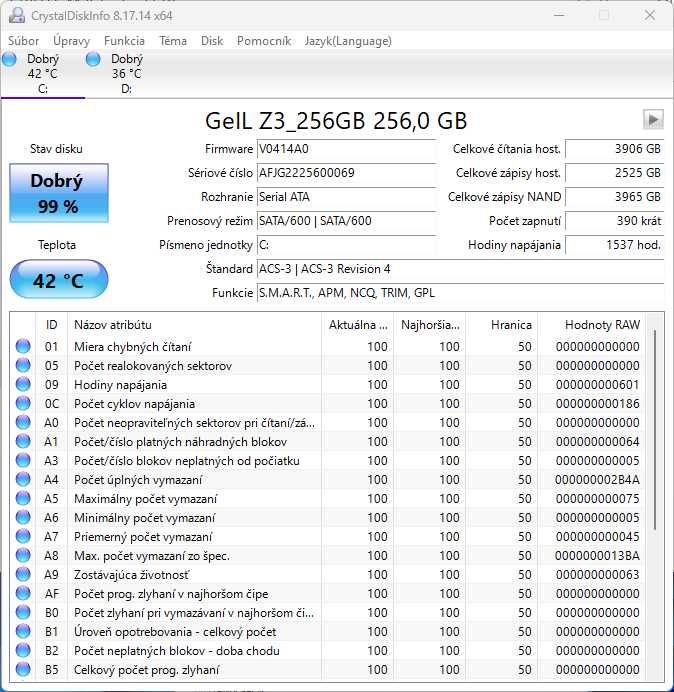Viewport: 674px width, 692px height.
Task: Click the Písmeno jednotky field C:
Action: [x=346, y=245]
